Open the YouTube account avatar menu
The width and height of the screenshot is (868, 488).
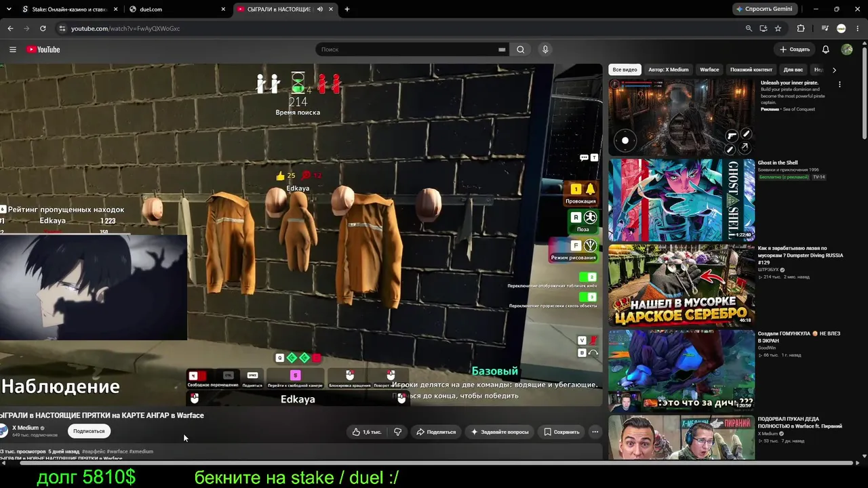[847, 49]
